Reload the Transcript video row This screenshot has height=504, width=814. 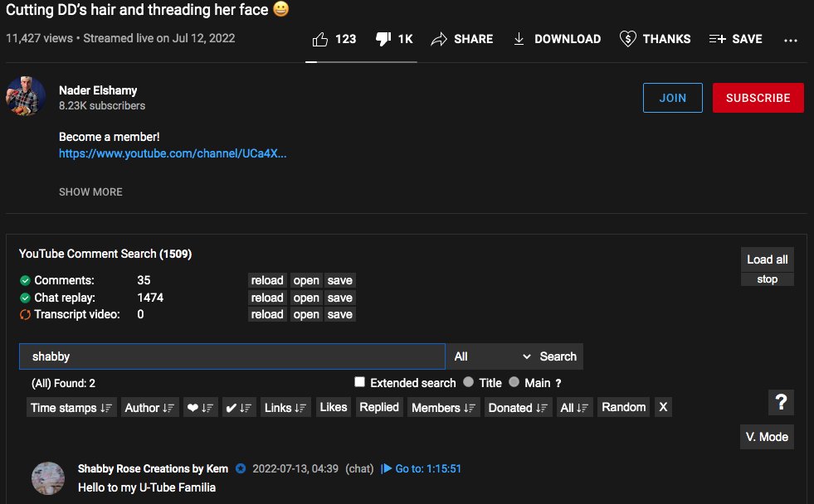pos(267,314)
